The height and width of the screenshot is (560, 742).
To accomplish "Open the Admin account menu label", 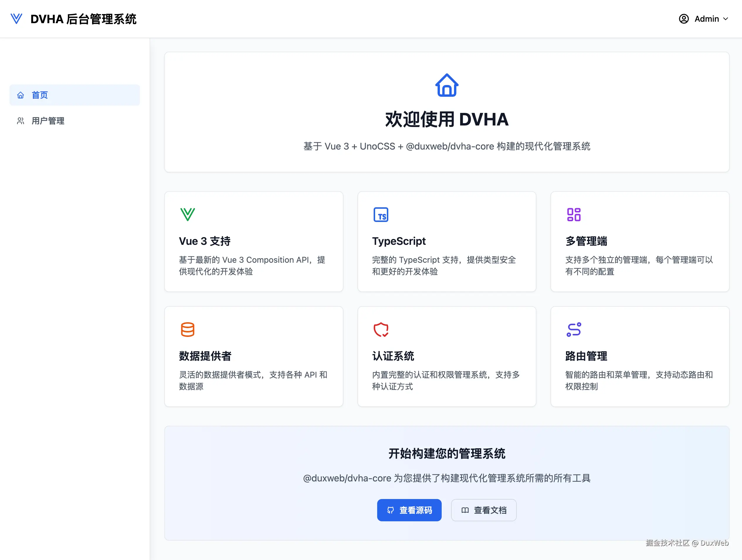I will tap(707, 19).
